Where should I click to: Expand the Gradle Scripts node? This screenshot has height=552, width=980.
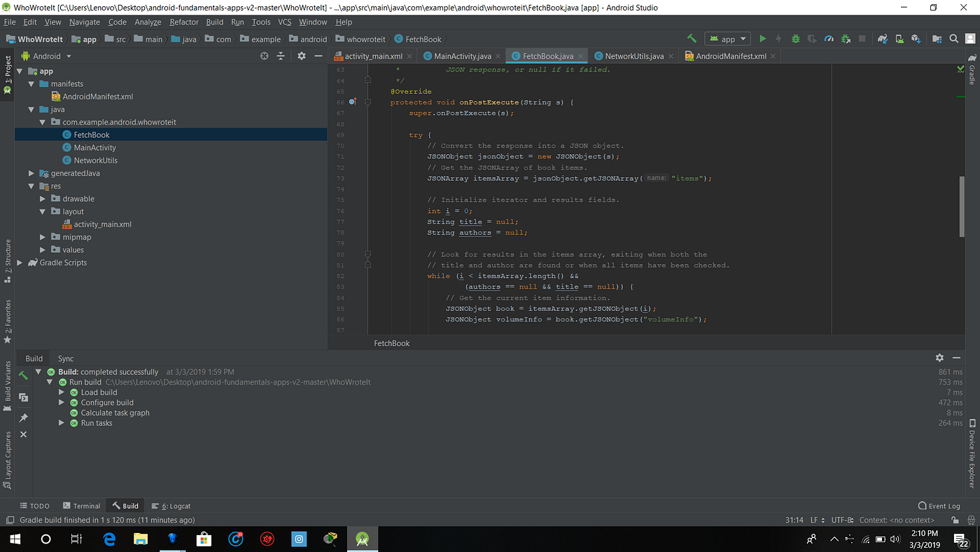(20, 262)
